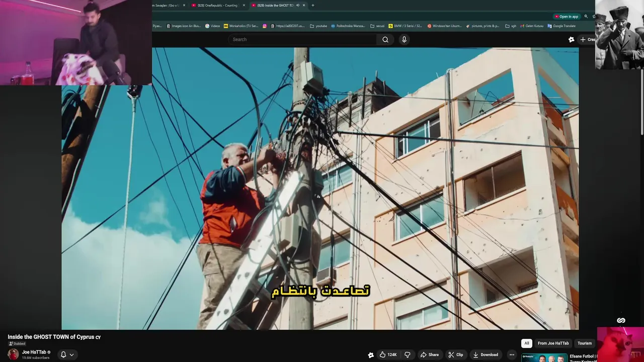Open the sparkle icon beside Create
The image size is (644, 362).
[571, 40]
